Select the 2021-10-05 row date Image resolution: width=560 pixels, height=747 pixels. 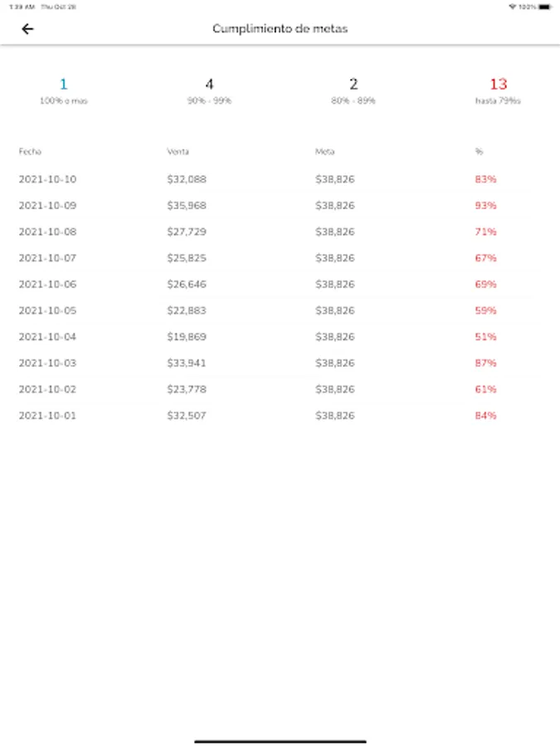tap(47, 310)
